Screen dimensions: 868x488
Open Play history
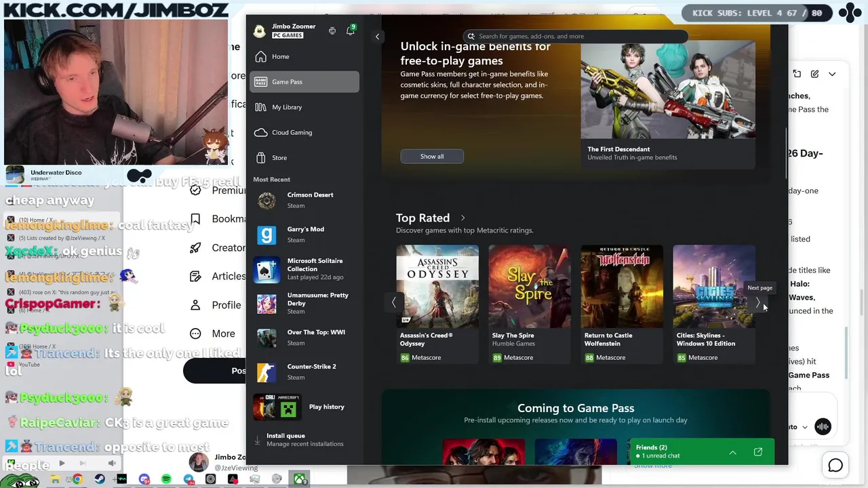click(x=304, y=407)
